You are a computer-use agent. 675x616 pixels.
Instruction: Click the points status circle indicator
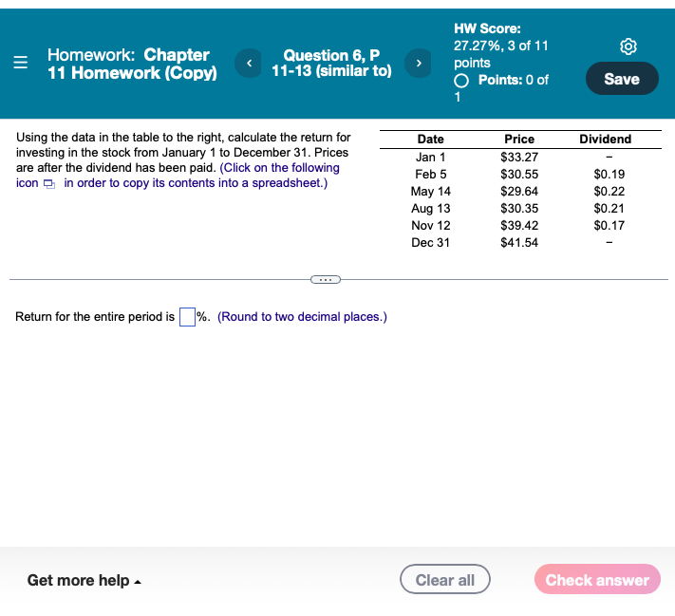coord(461,80)
